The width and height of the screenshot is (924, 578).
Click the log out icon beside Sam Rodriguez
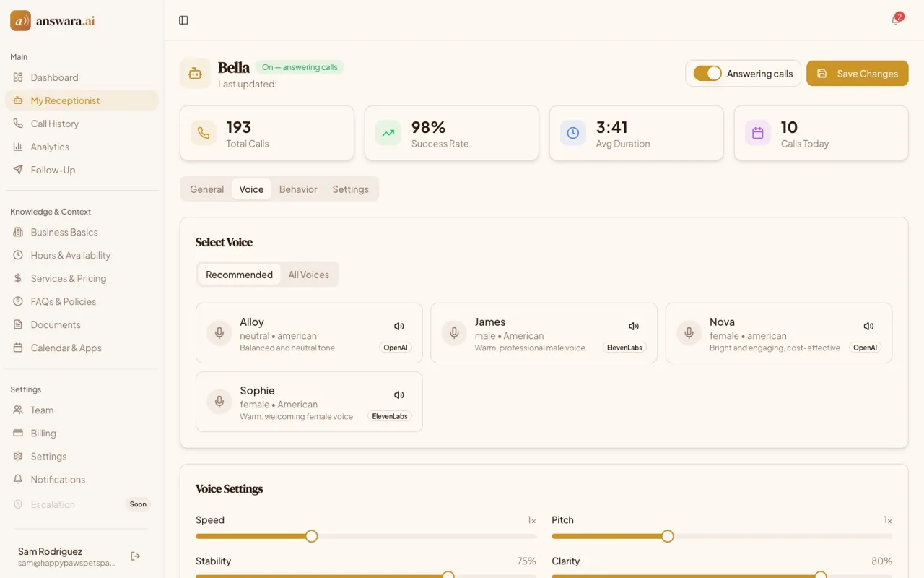tap(135, 556)
